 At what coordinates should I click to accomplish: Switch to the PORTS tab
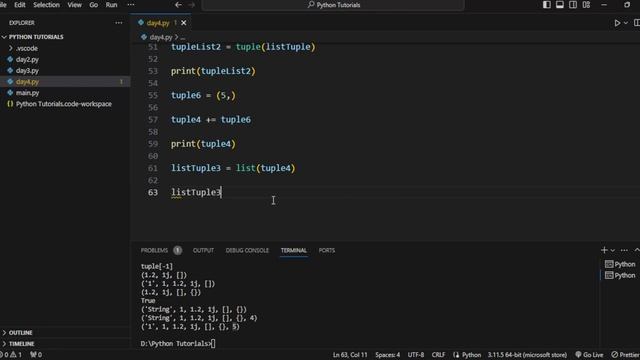327,250
